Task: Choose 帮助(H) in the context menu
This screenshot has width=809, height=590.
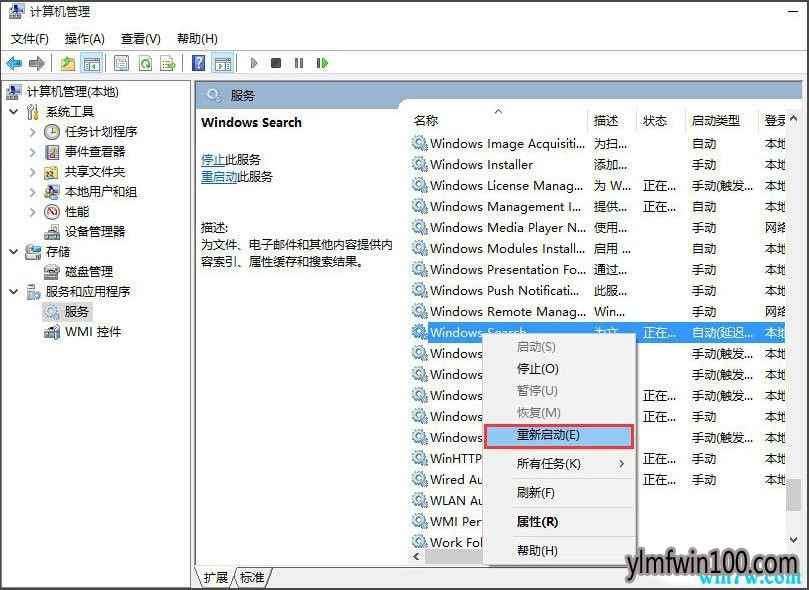Action: pyautogui.click(x=559, y=551)
